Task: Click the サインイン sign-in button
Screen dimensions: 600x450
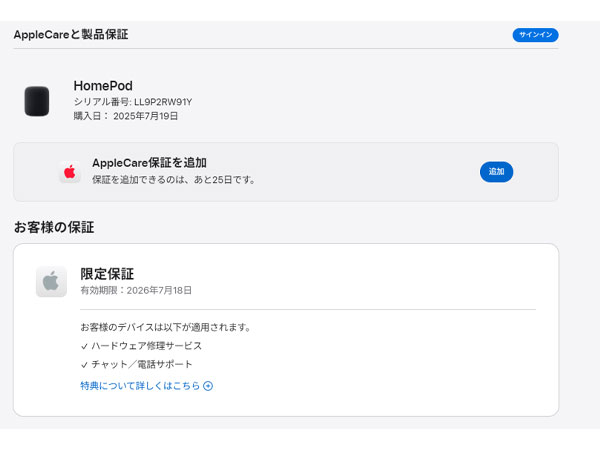Action: 535,35
